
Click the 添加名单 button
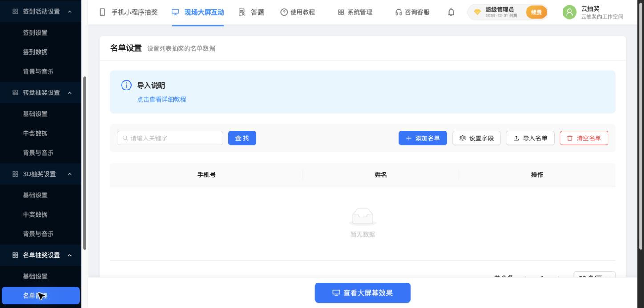click(423, 138)
